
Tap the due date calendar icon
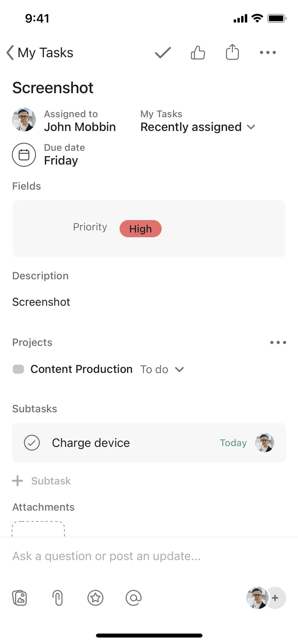click(24, 155)
